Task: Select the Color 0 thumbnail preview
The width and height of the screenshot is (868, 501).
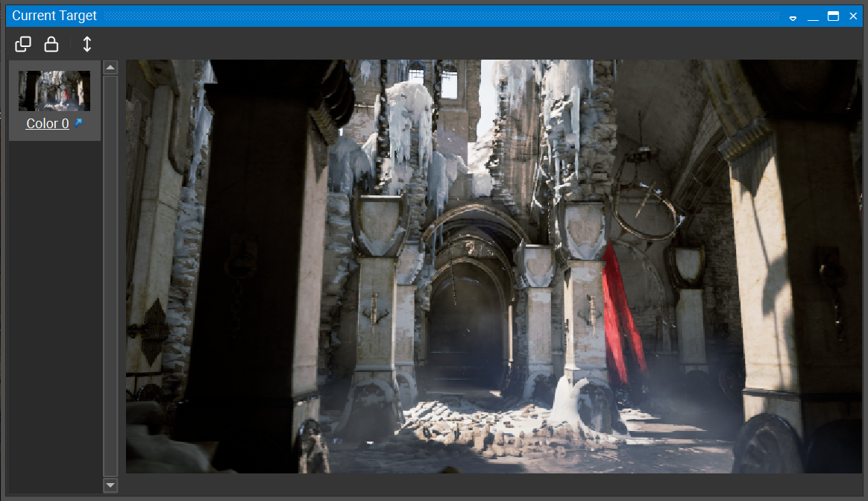Action: point(54,91)
